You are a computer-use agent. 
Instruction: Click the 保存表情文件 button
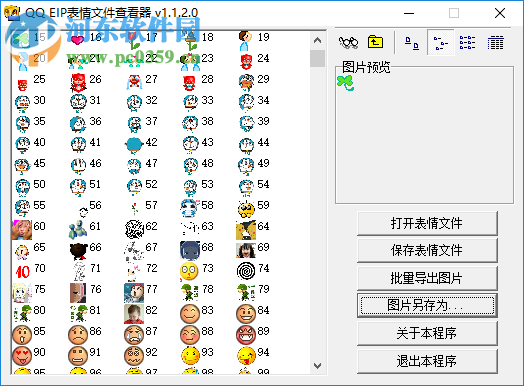pos(427,250)
